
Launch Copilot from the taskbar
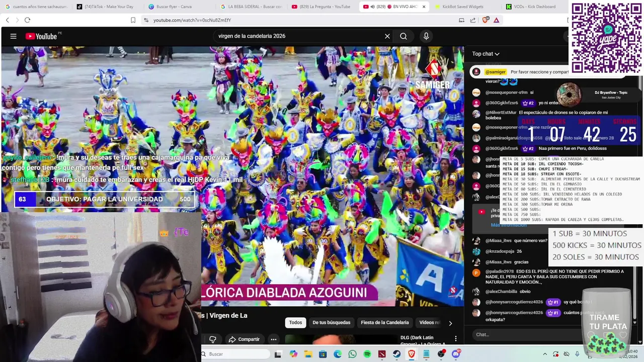pos(293,354)
